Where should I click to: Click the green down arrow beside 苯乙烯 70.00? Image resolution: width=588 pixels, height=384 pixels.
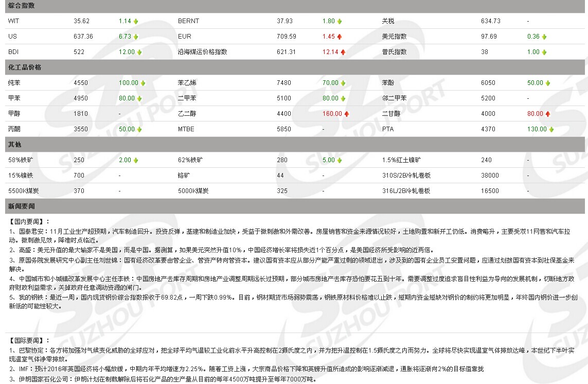(343, 83)
